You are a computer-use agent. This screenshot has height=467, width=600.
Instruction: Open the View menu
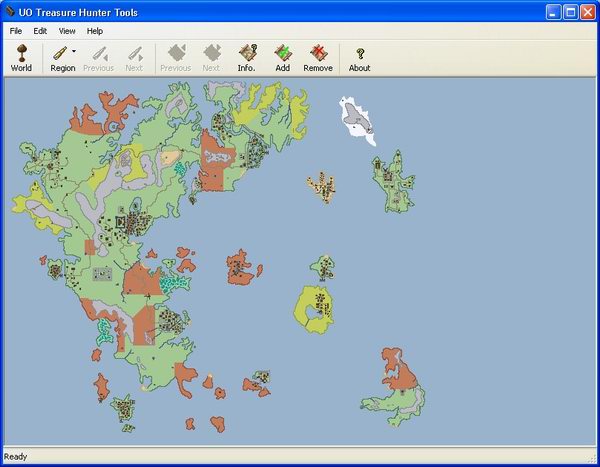pyautogui.click(x=67, y=31)
